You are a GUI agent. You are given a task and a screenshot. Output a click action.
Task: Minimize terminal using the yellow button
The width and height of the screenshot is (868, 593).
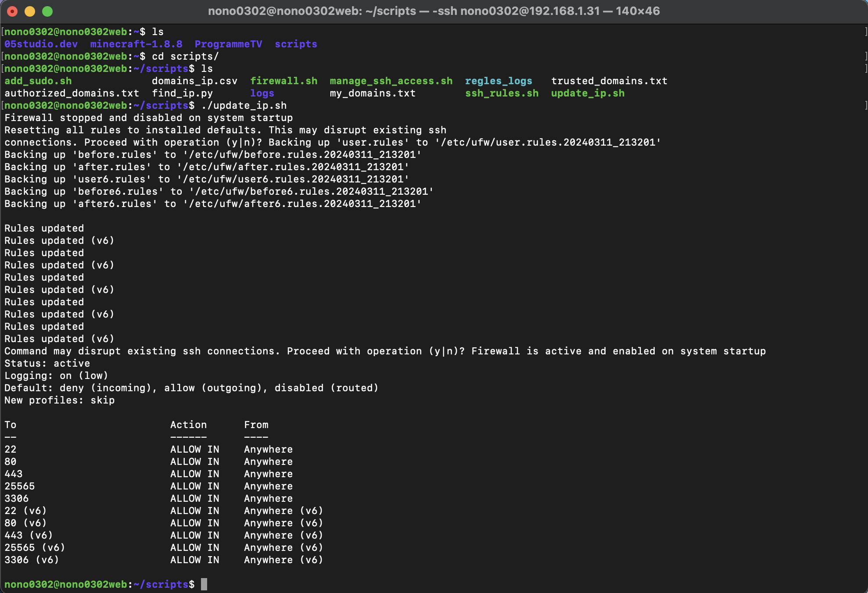(x=30, y=11)
